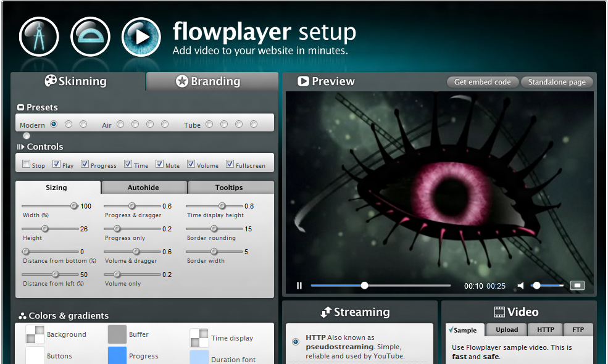The height and width of the screenshot is (364, 608).
Task: Select second Modern preset radio button
Action: click(x=69, y=124)
